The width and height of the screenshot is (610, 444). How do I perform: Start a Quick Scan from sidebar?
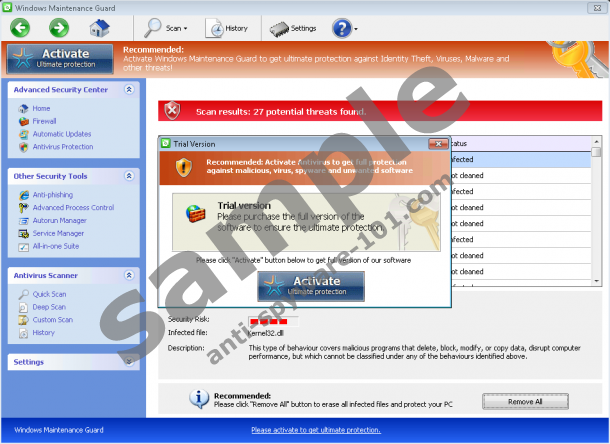tap(49, 294)
